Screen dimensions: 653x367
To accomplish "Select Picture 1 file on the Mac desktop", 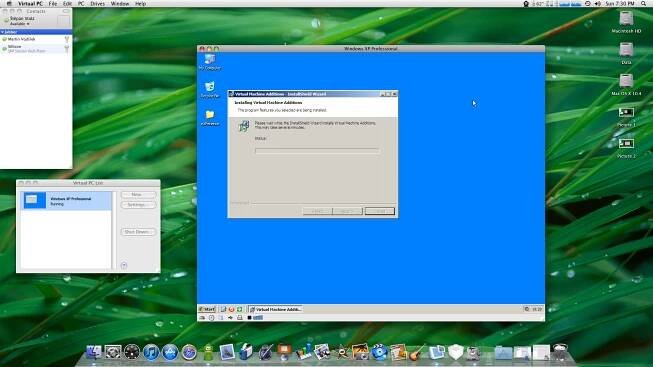I will pyautogui.click(x=626, y=117).
